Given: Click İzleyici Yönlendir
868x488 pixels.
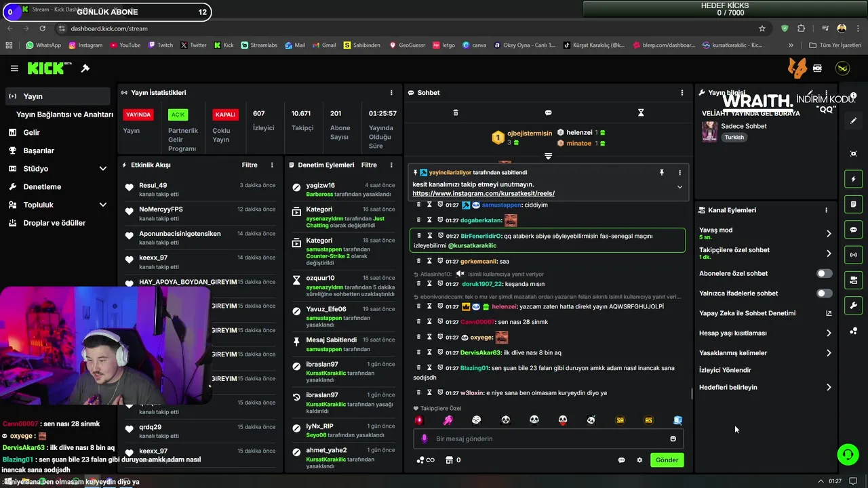Looking at the screenshot, I should click(725, 370).
